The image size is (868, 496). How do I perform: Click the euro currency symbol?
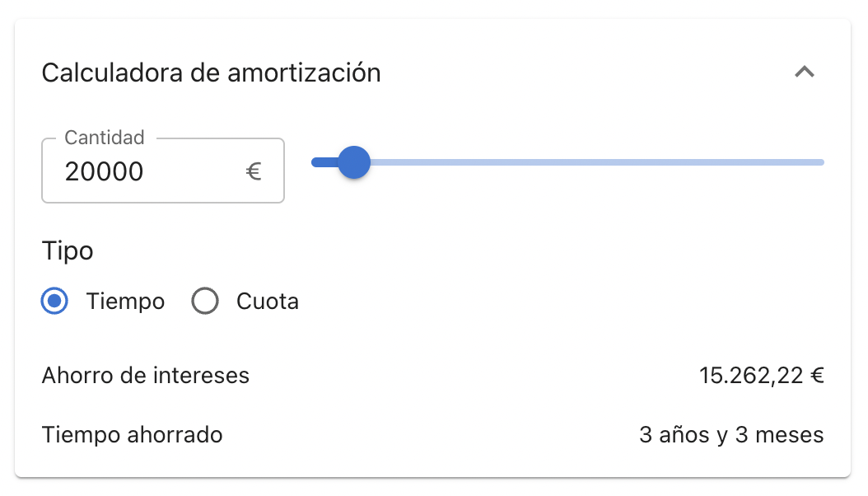click(254, 171)
